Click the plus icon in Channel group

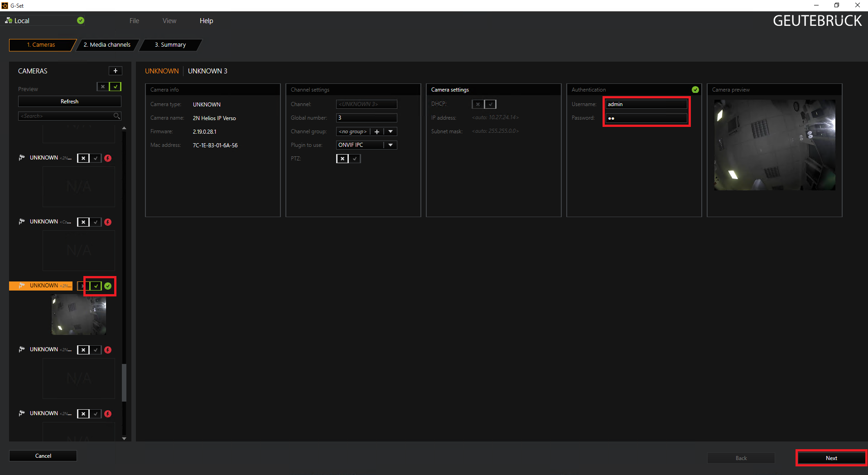(376, 131)
